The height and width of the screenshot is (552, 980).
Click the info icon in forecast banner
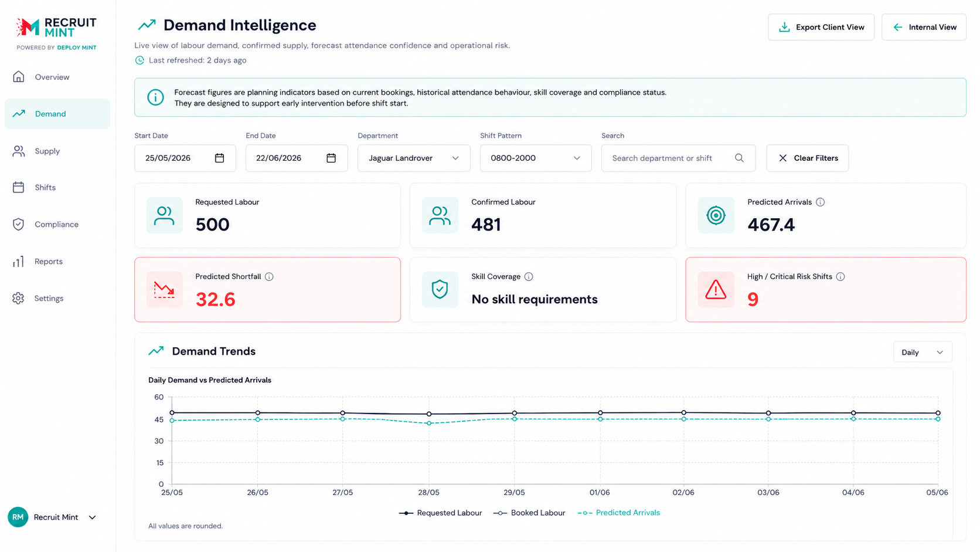pos(155,97)
